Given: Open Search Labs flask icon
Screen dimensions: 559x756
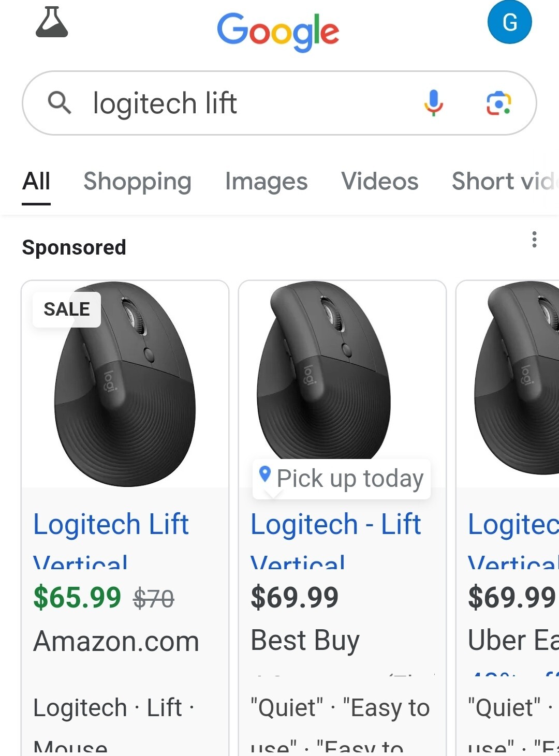Looking at the screenshot, I should coord(52,23).
